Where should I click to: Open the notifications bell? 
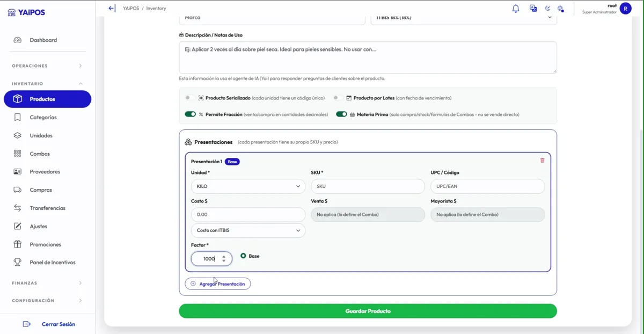516,9
